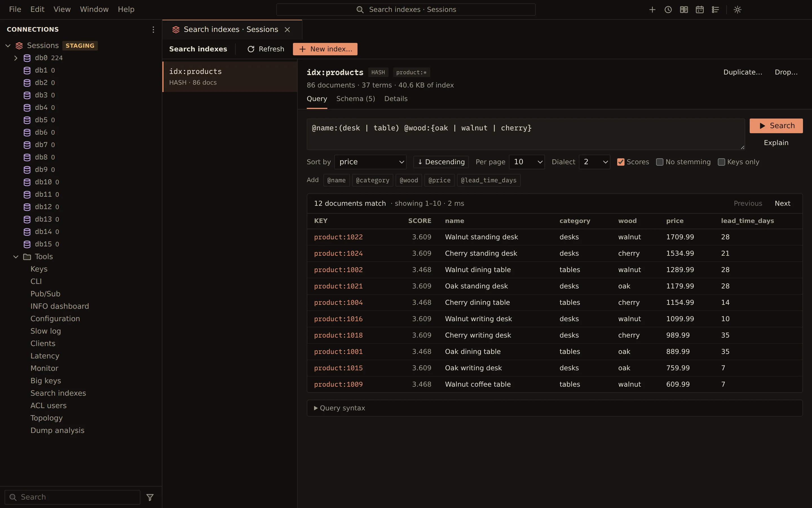Select the idx:products index in list
The width and height of the screenshot is (812, 508).
(x=230, y=76)
